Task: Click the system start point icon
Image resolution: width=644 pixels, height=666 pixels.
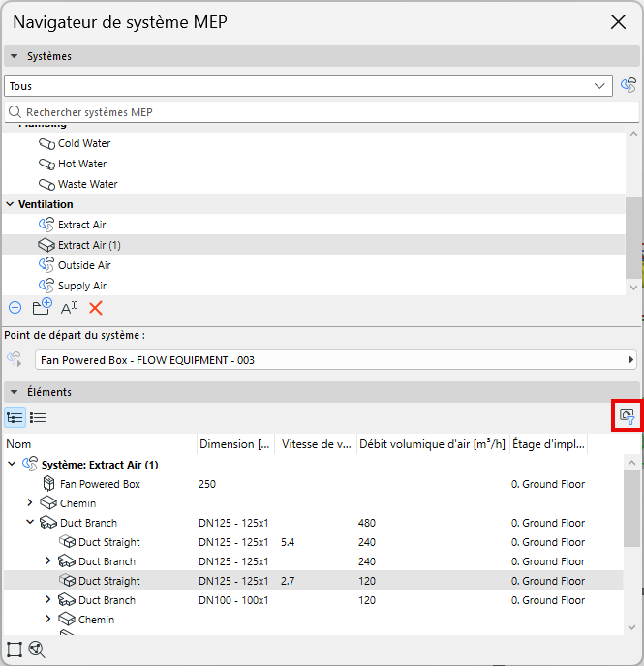Action: point(15,359)
